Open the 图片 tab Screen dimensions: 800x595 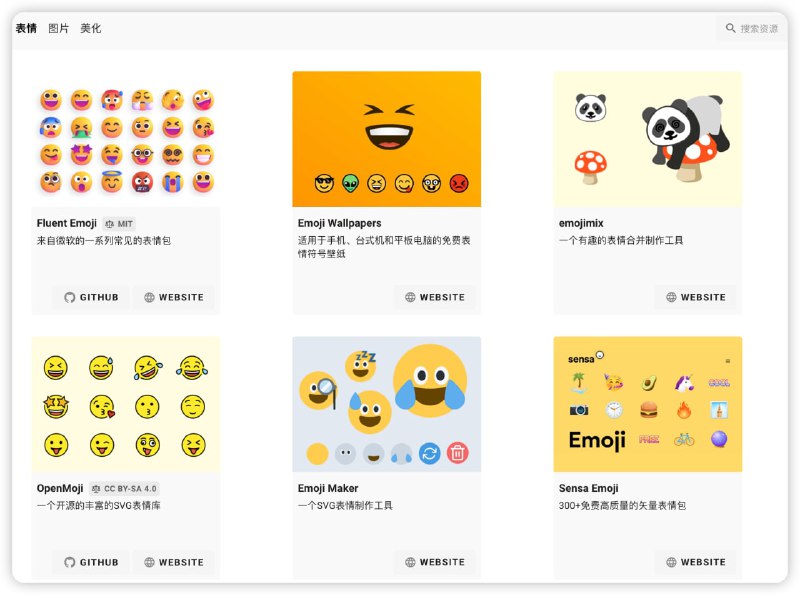click(58, 29)
